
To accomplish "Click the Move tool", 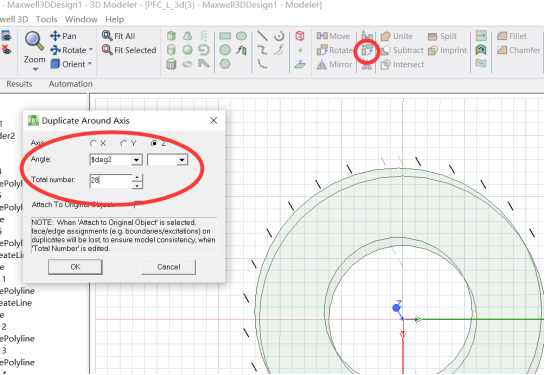I will [333, 36].
